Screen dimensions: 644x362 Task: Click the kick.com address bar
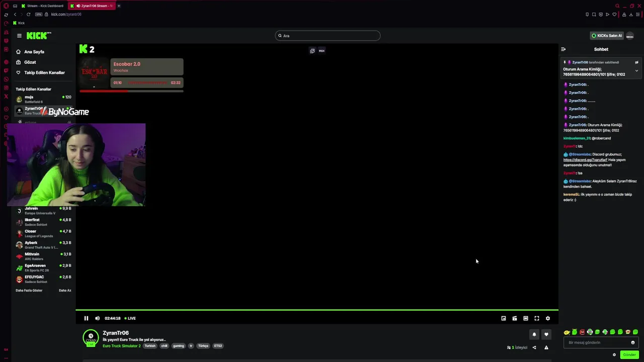[66, 15]
